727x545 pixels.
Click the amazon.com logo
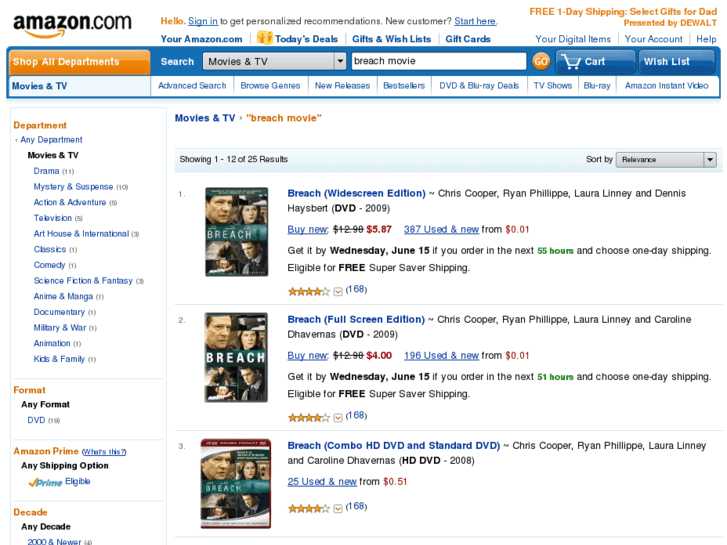pyautogui.click(x=72, y=25)
